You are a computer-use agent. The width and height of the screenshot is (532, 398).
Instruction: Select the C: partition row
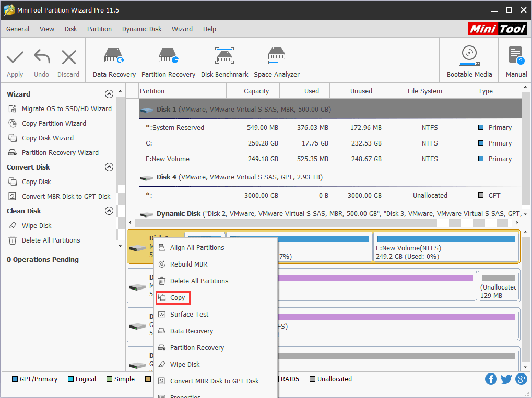330,143
